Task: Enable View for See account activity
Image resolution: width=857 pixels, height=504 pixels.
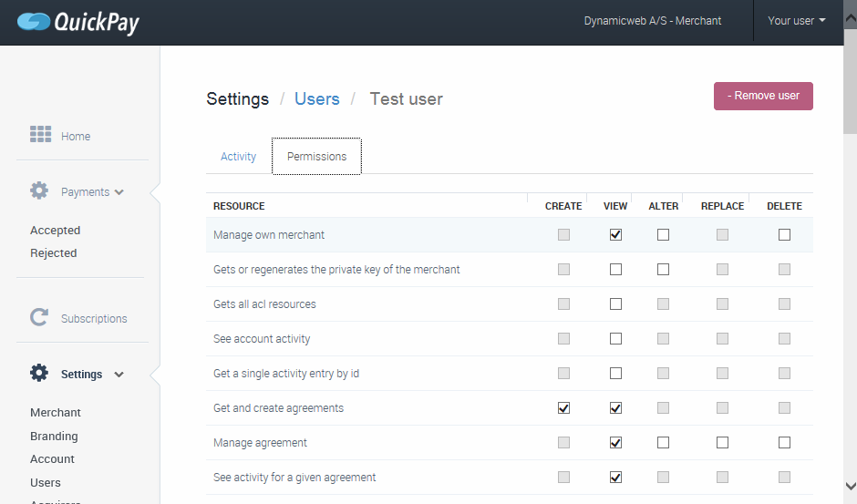Action: click(615, 339)
